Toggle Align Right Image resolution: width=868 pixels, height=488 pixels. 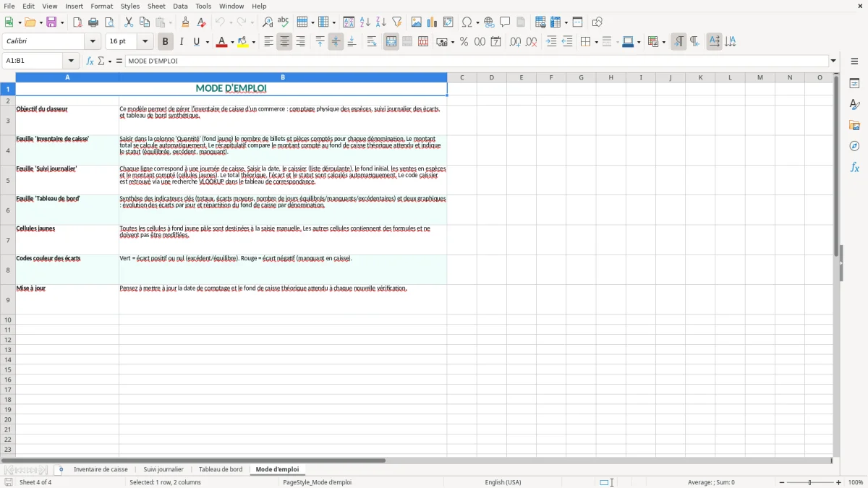300,42
